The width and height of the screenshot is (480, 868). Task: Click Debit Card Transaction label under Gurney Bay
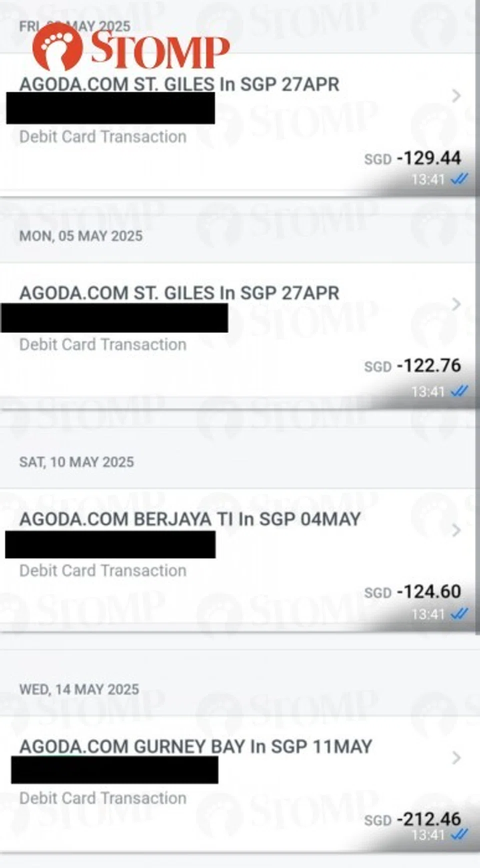click(x=103, y=798)
